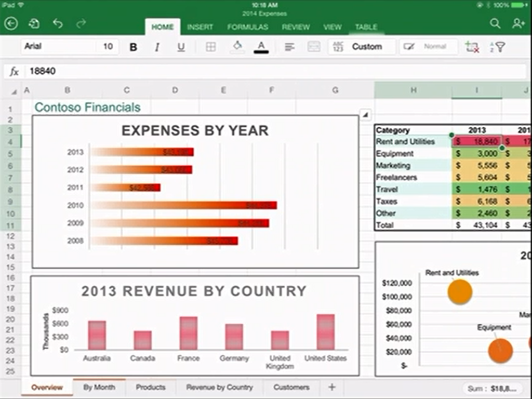Click the 2010 bar in Expenses chart
532x399 pixels.
[x=184, y=205]
